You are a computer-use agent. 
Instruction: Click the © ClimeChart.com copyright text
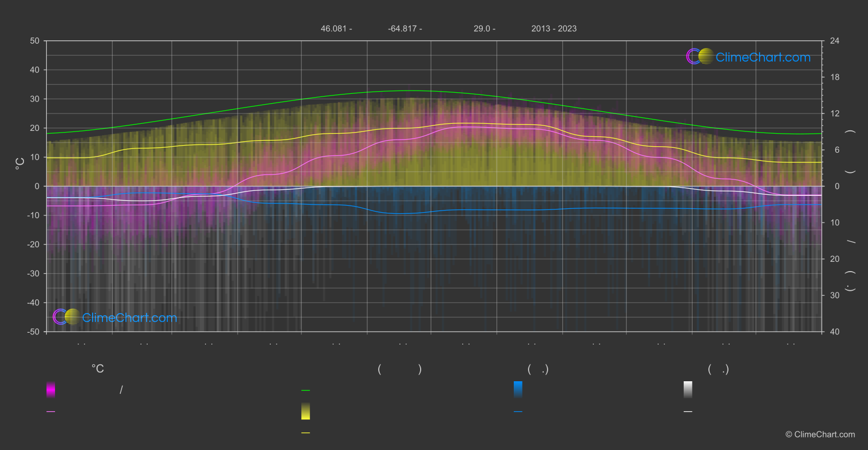pyautogui.click(x=820, y=434)
